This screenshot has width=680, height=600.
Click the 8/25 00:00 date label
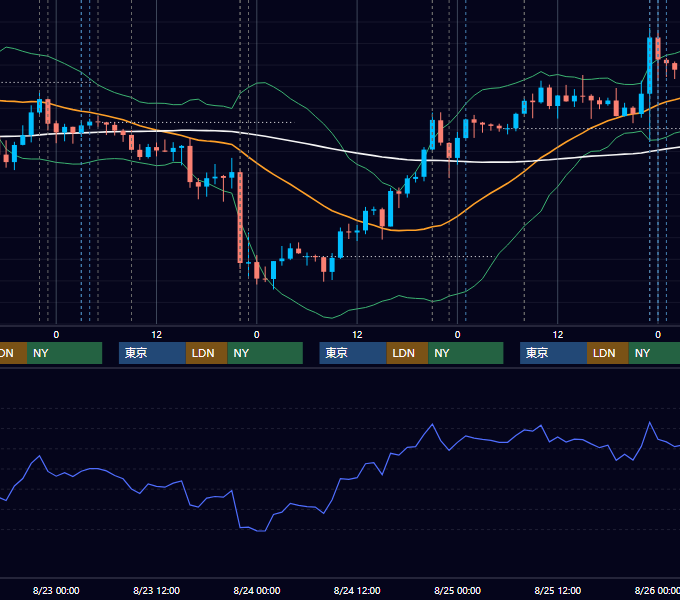click(458, 590)
